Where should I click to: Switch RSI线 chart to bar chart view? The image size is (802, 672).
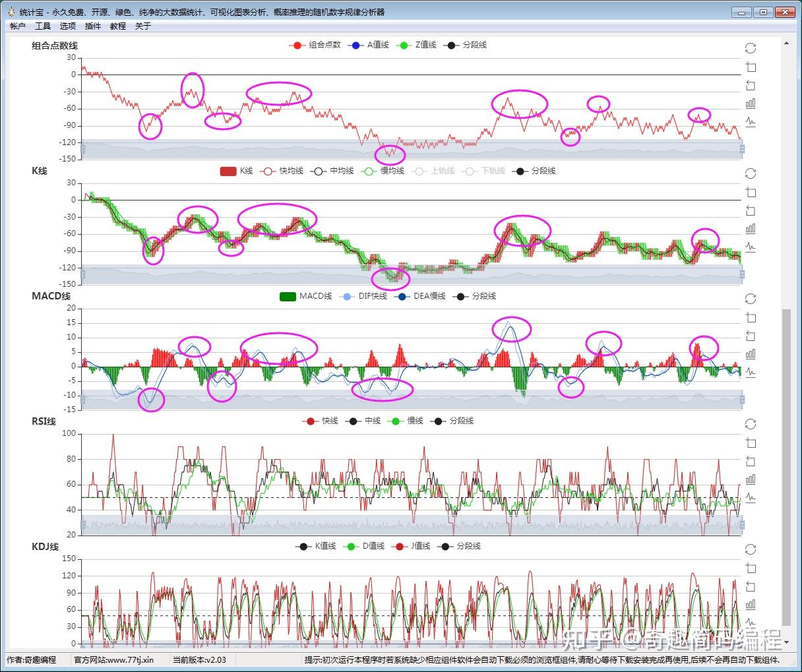(x=750, y=479)
